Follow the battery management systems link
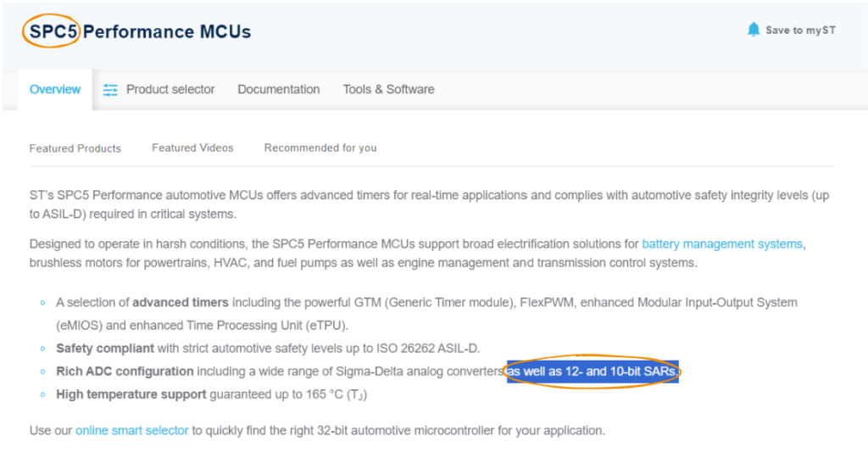The height and width of the screenshot is (464, 868). point(722,243)
